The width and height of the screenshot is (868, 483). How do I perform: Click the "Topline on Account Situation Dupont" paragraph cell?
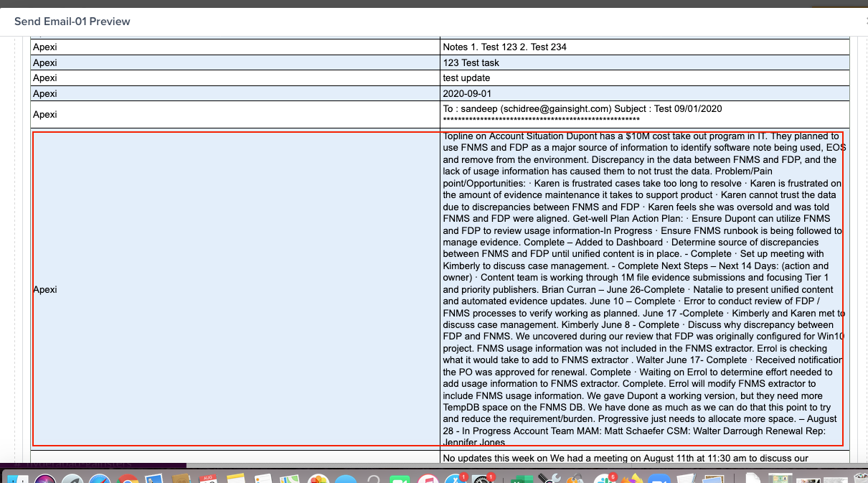click(645, 289)
